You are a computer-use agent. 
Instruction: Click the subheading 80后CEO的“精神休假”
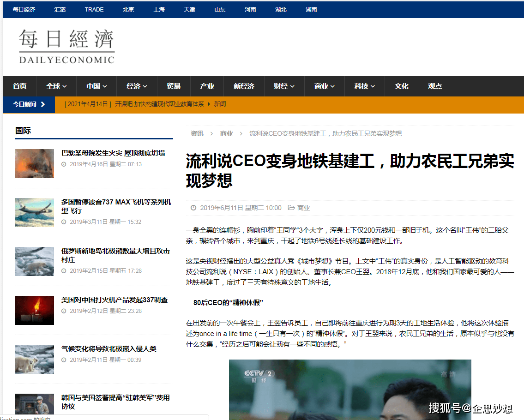click(x=228, y=303)
